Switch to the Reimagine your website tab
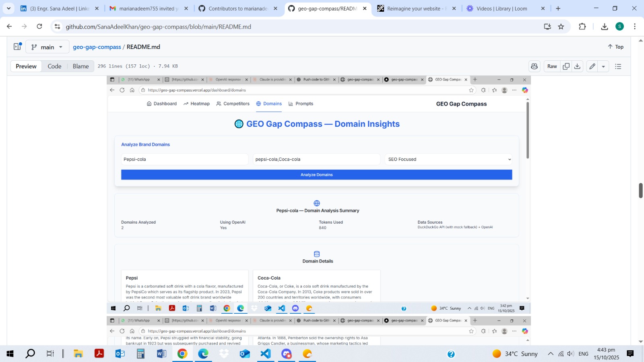The height and width of the screenshot is (362, 644). [x=417, y=8]
